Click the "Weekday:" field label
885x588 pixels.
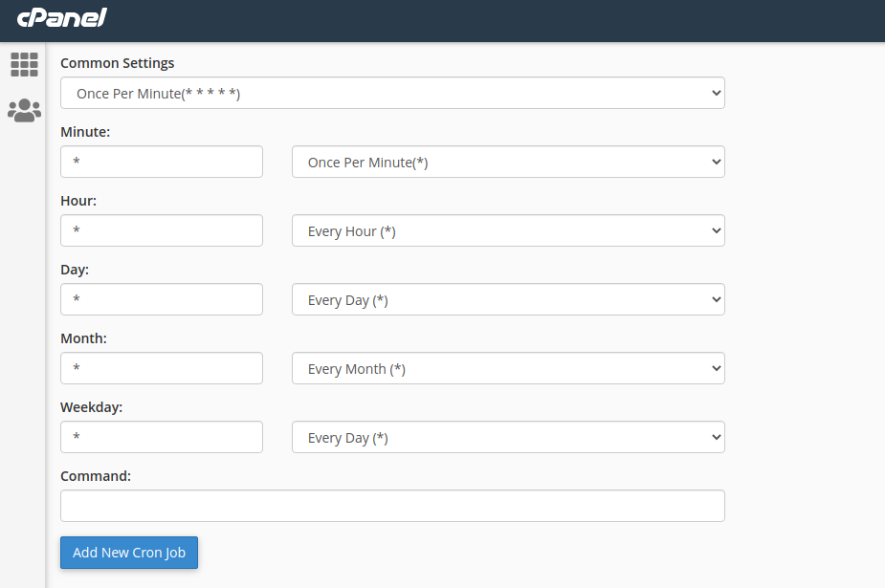coord(91,407)
